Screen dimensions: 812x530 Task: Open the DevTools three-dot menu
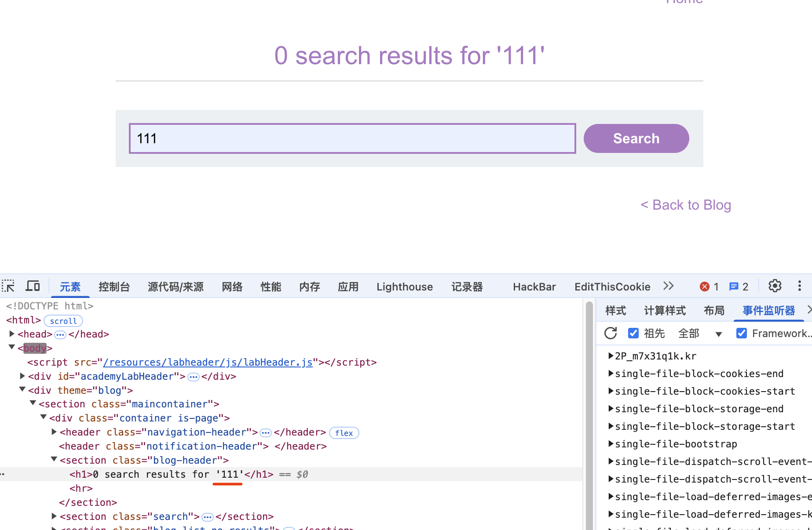coord(799,286)
